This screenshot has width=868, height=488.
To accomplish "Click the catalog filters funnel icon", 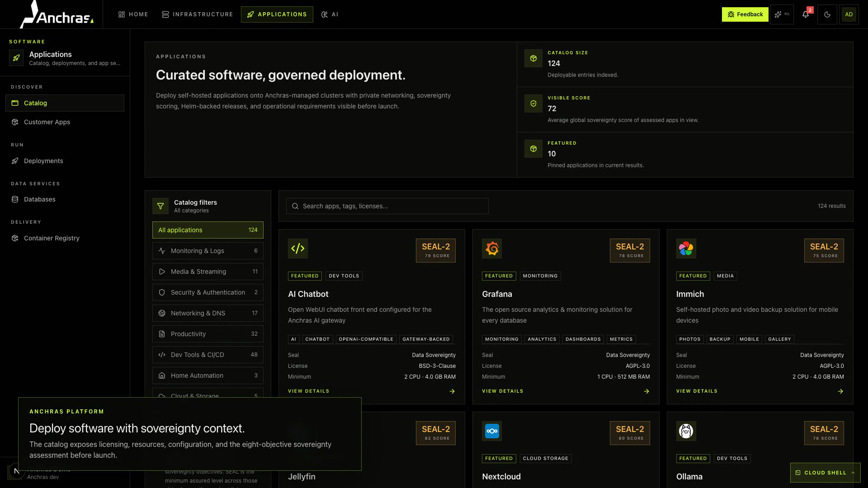I will (x=160, y=206).
